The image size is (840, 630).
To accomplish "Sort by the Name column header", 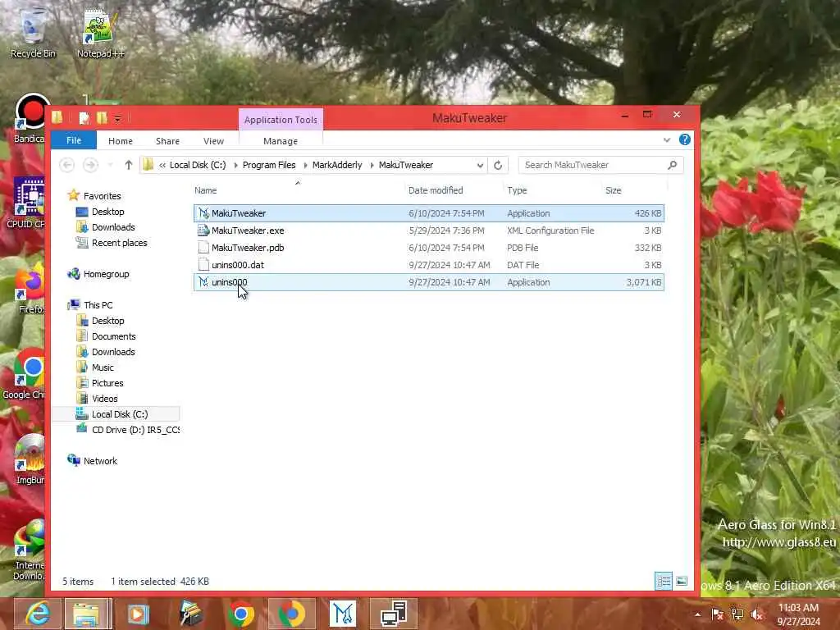I will pos(206,190).
